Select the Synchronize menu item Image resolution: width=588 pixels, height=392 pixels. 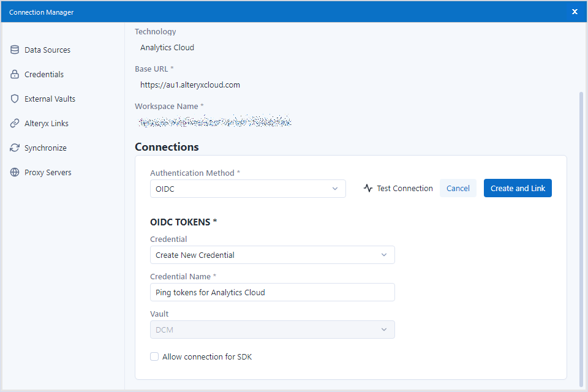click(x=38, y=148)
